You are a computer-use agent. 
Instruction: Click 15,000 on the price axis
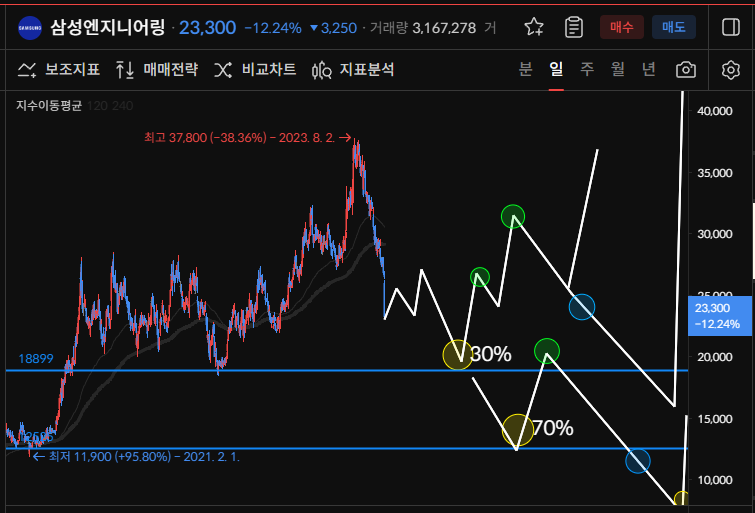pos(715,419)
